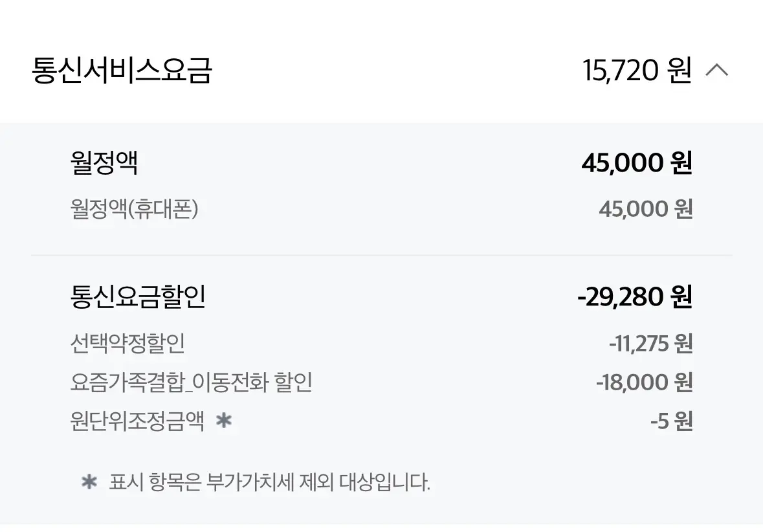Screen dimensions: 763x532
Task: Open the 월정액(휴대폰) line item
Action: (135, 209)
